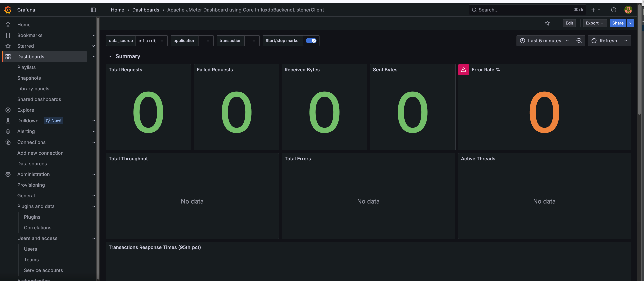This screenshot has width=644, height=281.
Task: Click the Bookmarks icon in sidebar
Action: tap(8, 35)
